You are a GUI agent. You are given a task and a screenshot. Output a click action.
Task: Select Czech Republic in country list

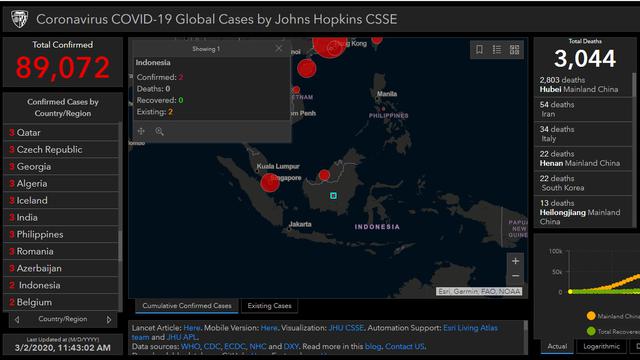click(x=61, y=150)
